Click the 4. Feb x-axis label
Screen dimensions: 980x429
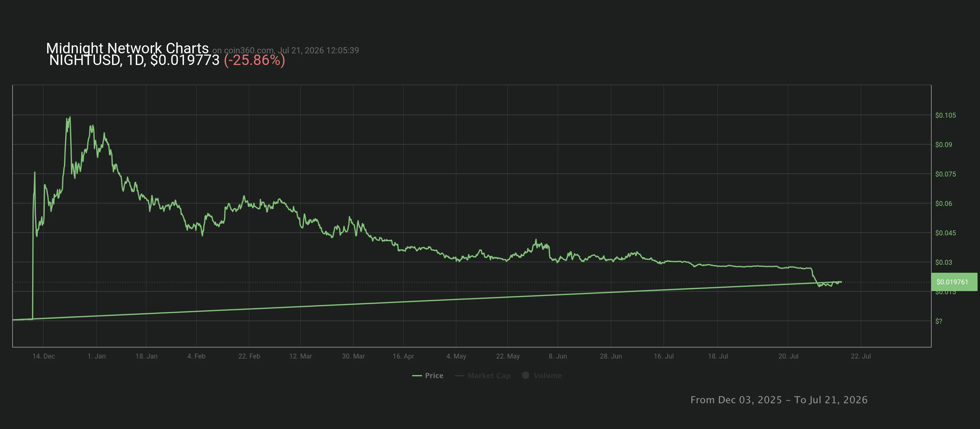point(196,356)
